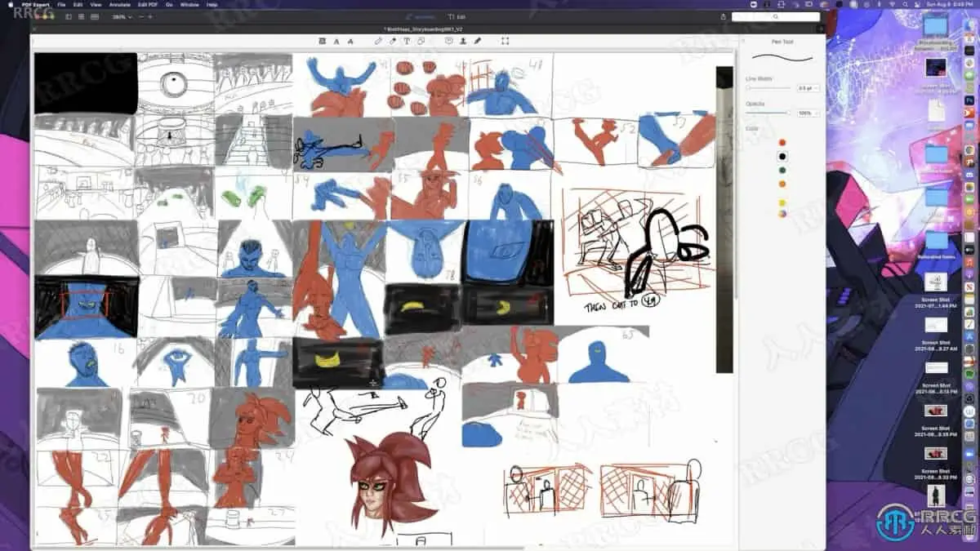Image resolution: width=980 pixels, height=551 pixels.
Task: Open the Wi-Fi status menu
Action: coord(892,4)
